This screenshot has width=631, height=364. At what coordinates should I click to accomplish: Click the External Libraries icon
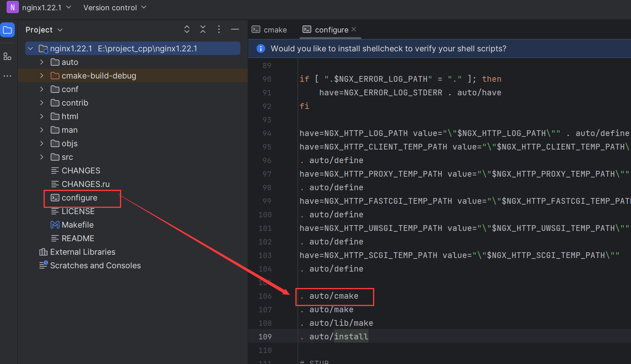[43, 252]
